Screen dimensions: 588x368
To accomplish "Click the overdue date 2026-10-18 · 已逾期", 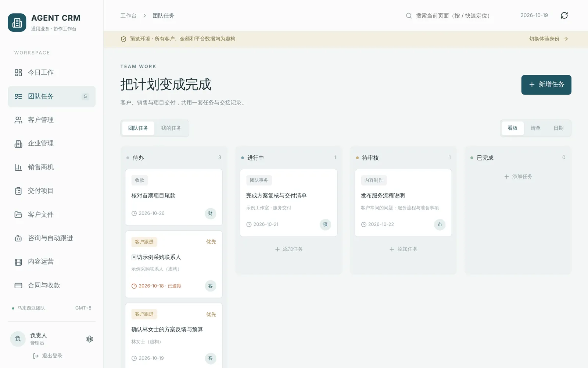I will (157, 286).
